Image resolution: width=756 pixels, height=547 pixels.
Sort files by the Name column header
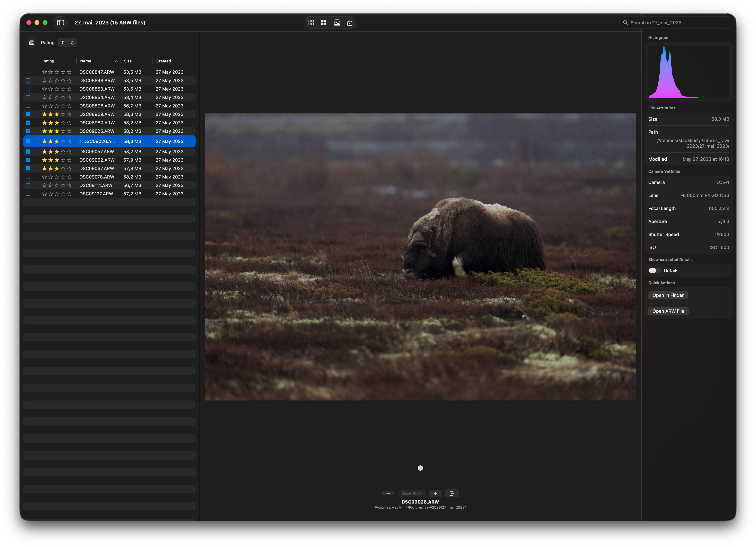86,61
